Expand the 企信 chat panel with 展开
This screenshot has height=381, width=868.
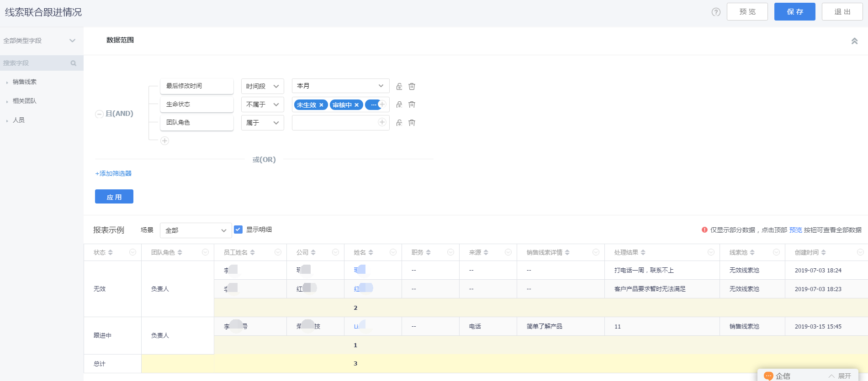point(840,376)
